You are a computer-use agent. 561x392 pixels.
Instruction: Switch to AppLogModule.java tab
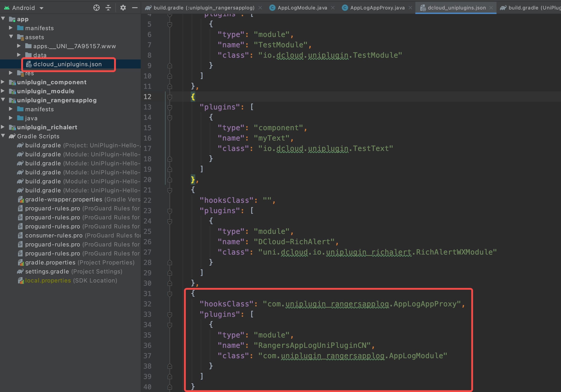click(302, 8)
